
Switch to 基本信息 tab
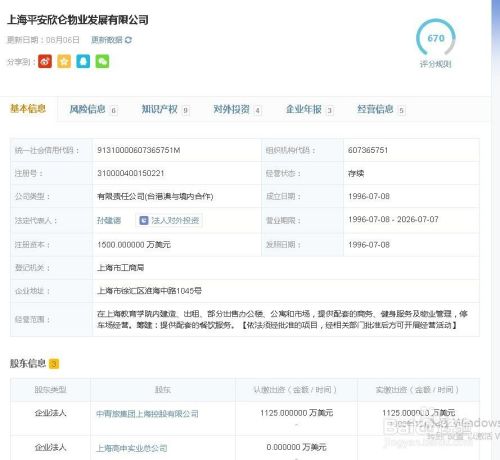tap(28, 109)
